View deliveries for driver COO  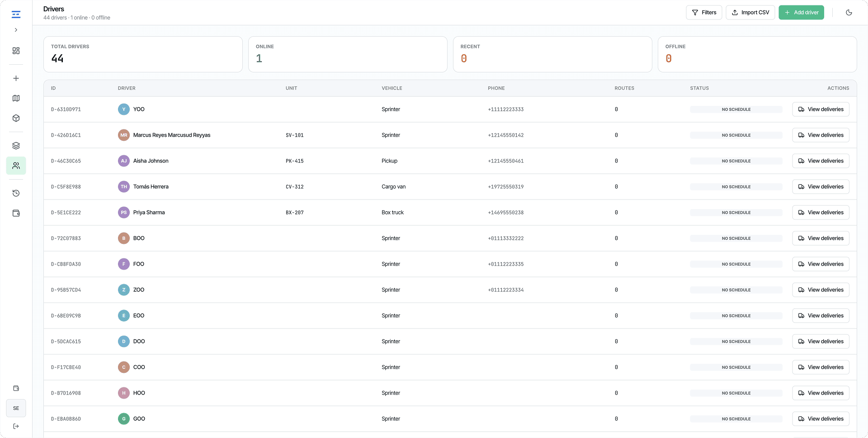click(x=821, y=367)
